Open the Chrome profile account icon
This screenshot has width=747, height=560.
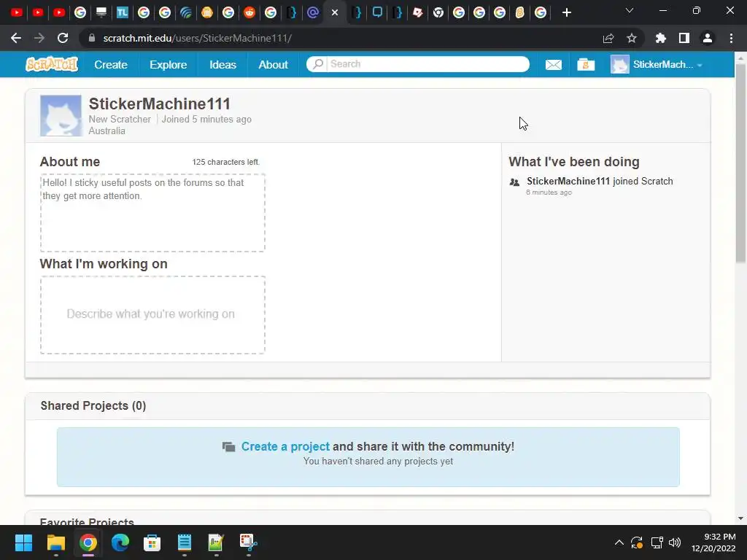coord(708,38)
